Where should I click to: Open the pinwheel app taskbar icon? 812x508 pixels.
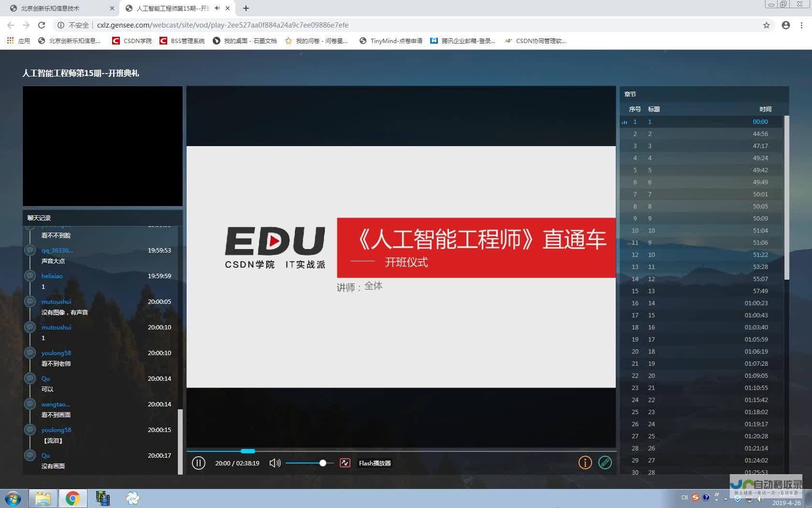(132, 498)
